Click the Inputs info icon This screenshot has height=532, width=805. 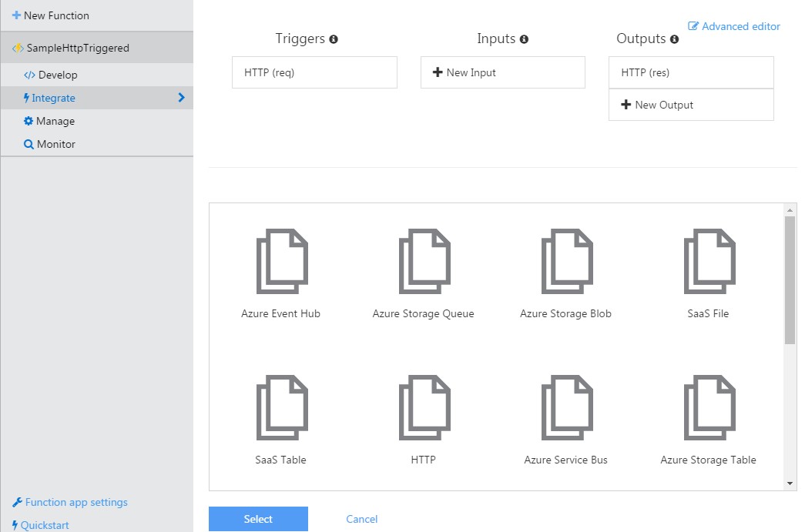pyautogui.click(x=524, y=39)
